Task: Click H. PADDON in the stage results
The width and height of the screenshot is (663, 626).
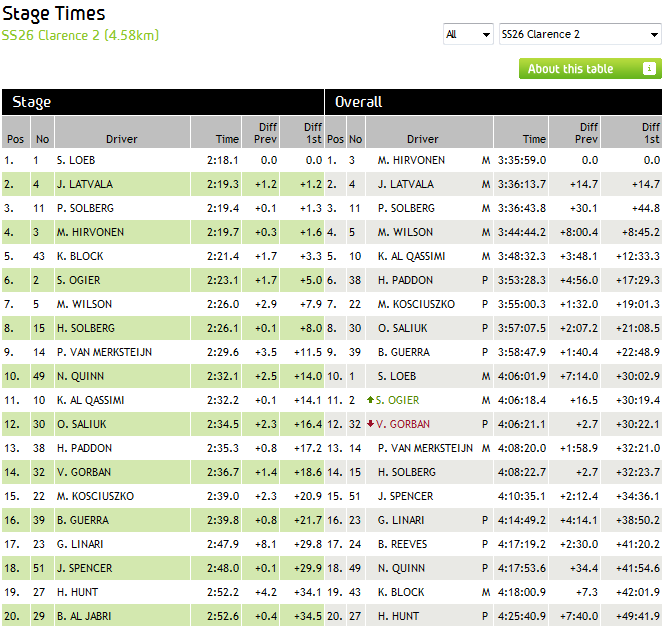Action: coord(85,448)
